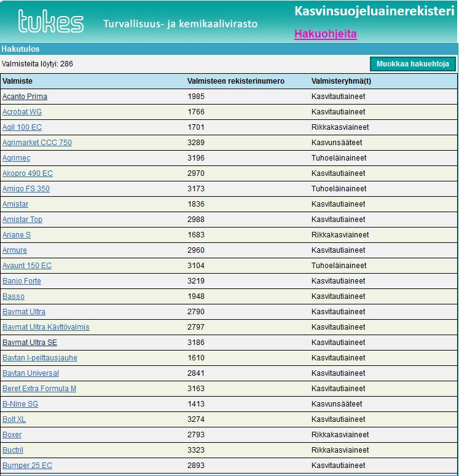
Task: Open the Basso product link
Action: point(14,296)
